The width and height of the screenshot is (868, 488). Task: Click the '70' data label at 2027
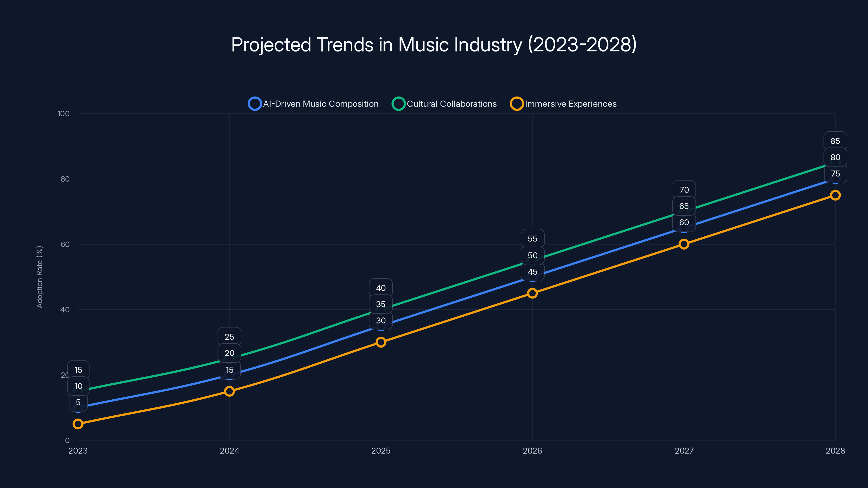click(x=684, y=190)
